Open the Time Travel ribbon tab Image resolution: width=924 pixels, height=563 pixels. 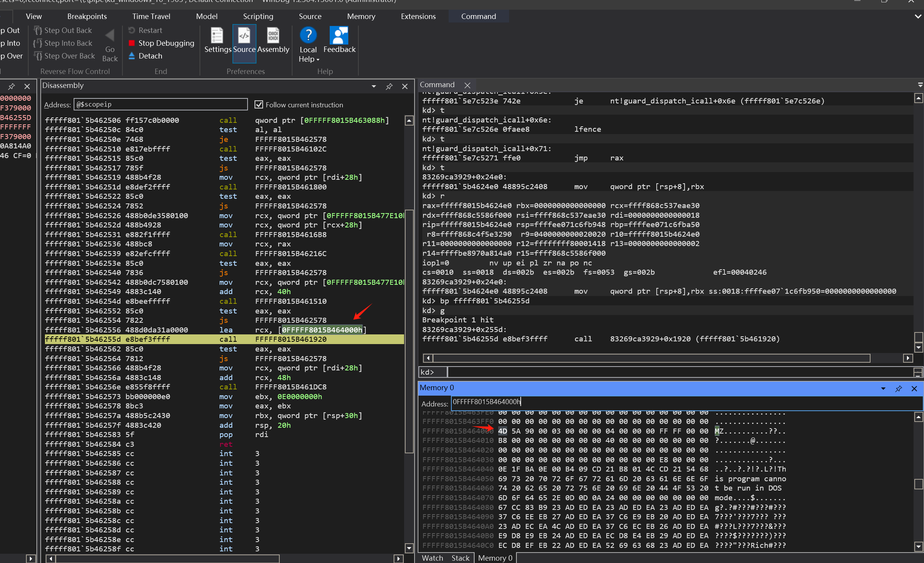tap(151, 16)
